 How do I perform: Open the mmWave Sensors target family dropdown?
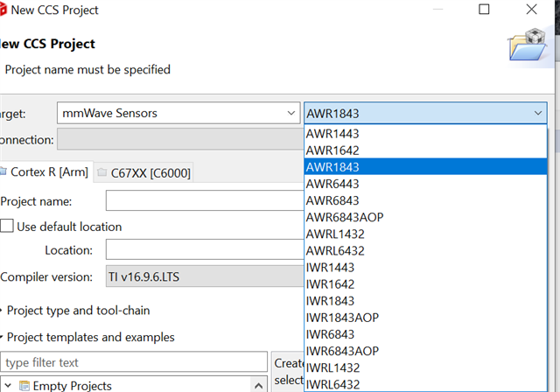tap(178, 113)
